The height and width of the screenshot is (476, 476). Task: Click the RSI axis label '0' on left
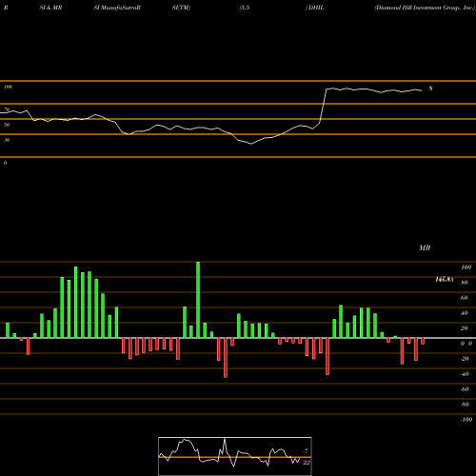[5, 163]
